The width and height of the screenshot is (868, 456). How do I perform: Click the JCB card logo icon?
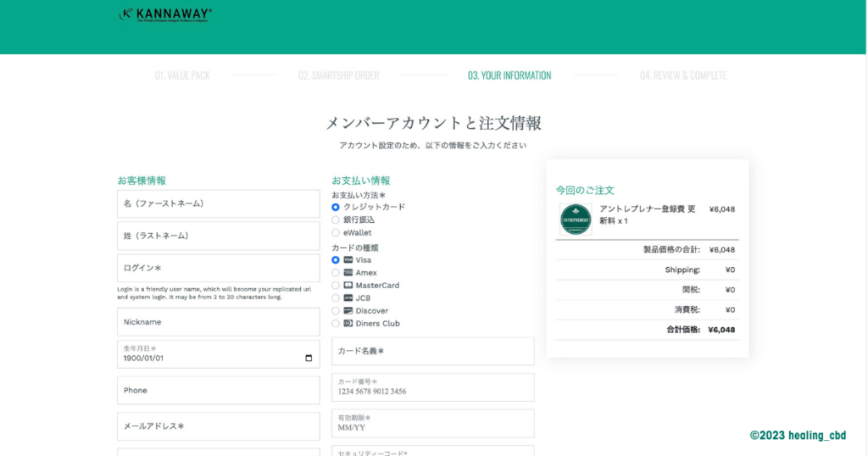tap(348, 298)
